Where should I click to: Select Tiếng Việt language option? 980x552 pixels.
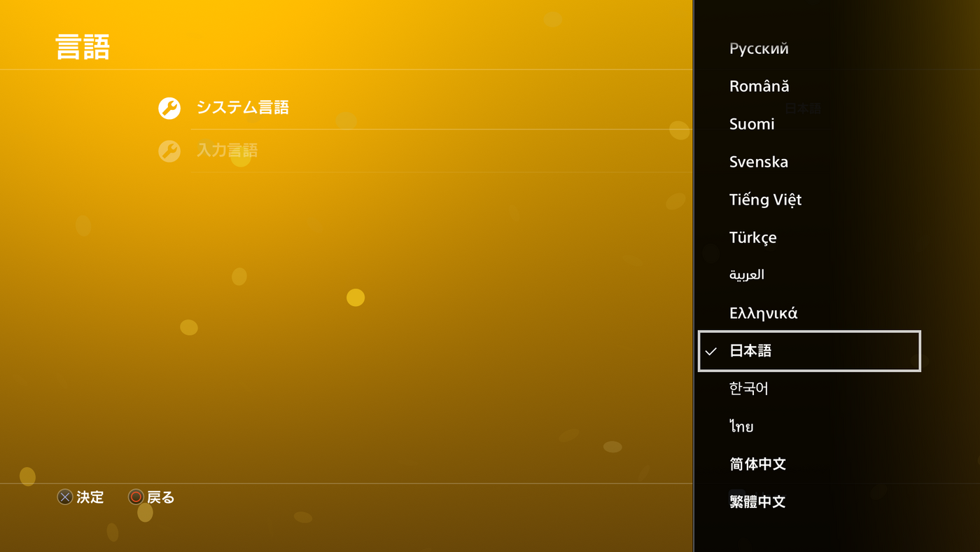coord(765,200)
